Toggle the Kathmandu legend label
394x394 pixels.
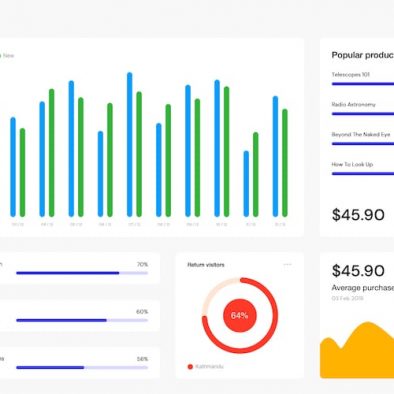click(x=209, y=367)
